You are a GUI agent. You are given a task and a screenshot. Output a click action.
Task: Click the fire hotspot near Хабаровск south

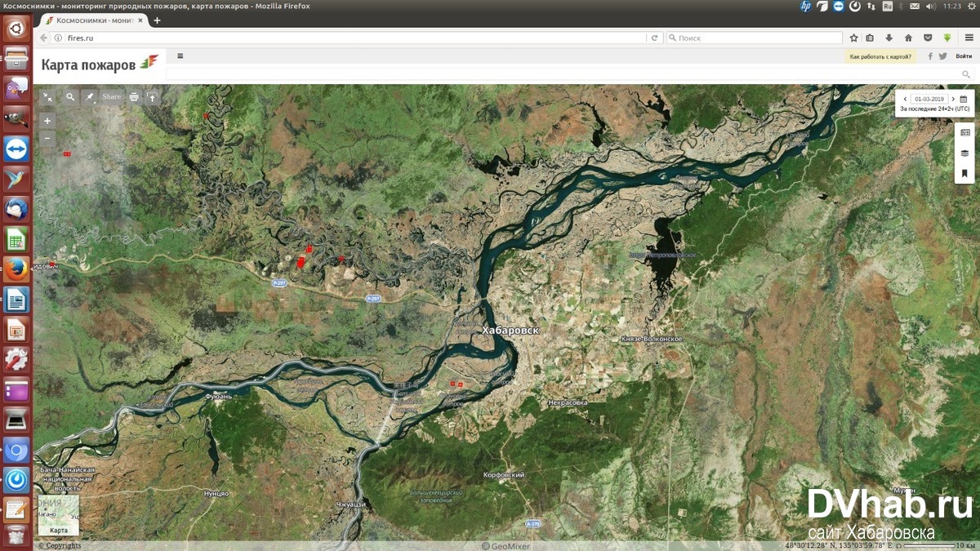point(457,383)
